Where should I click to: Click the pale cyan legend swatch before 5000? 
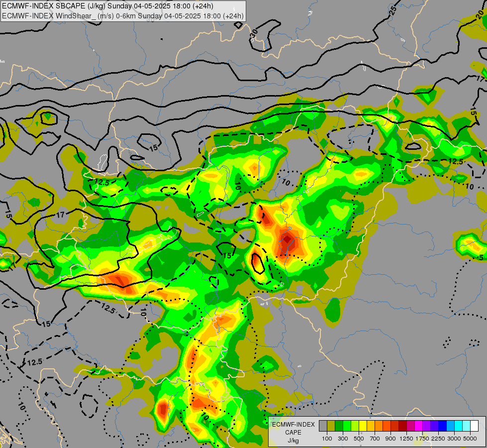[x=466, y=426]
